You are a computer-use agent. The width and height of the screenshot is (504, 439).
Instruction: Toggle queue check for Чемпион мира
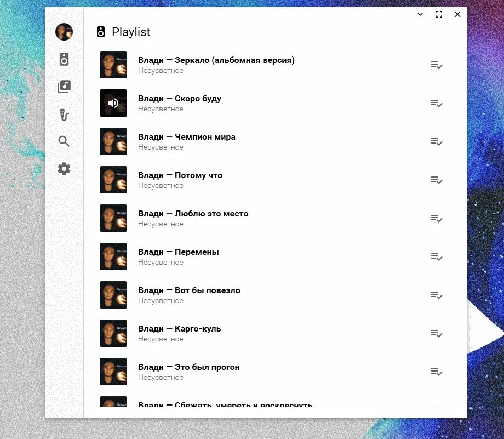437,141
